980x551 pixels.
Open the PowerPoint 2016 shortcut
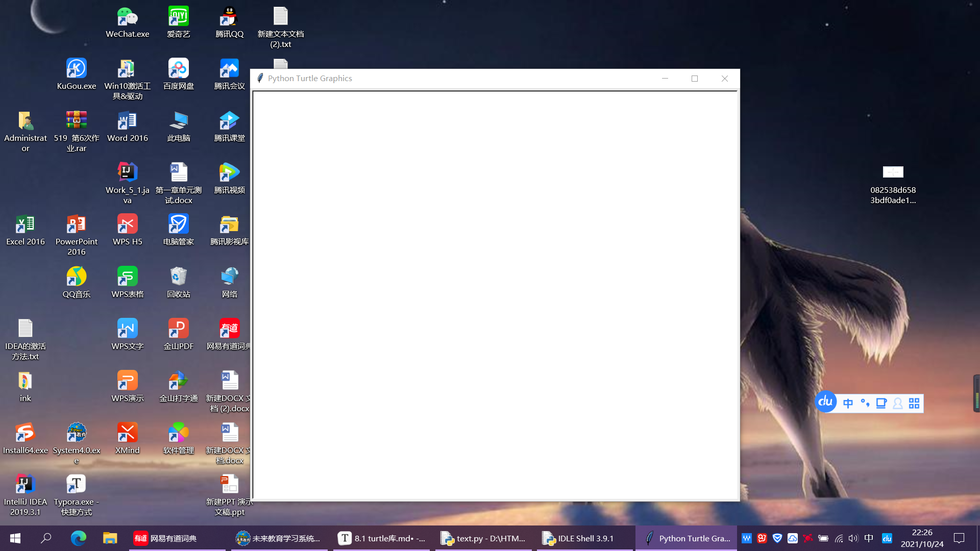click(x=76, y=235)
